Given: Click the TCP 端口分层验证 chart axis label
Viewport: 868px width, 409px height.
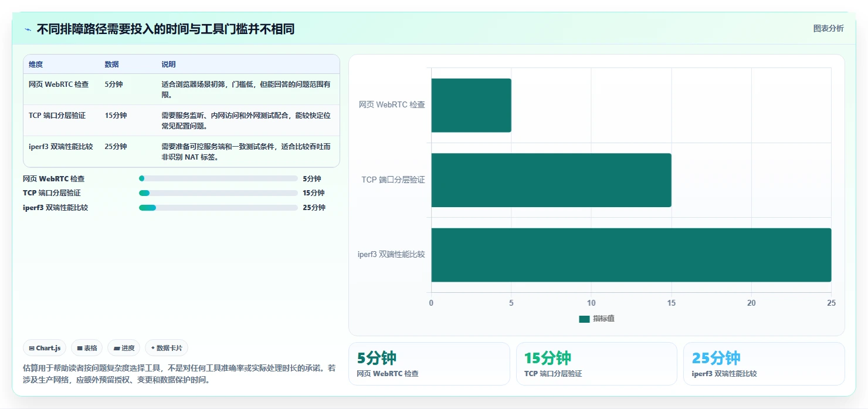Looking at the screenshot, I should point(393,180).
